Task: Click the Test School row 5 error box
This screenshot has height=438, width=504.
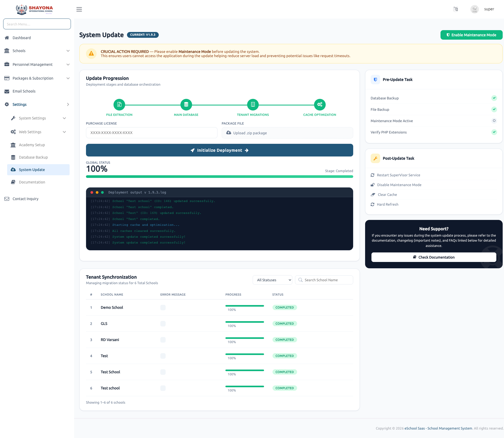Action: point(163,372)
